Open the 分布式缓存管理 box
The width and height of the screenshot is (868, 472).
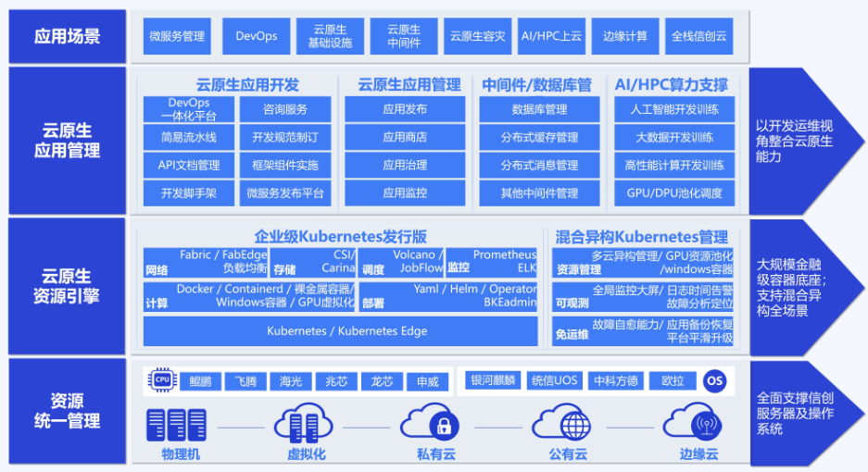click(x=539, y=137)
